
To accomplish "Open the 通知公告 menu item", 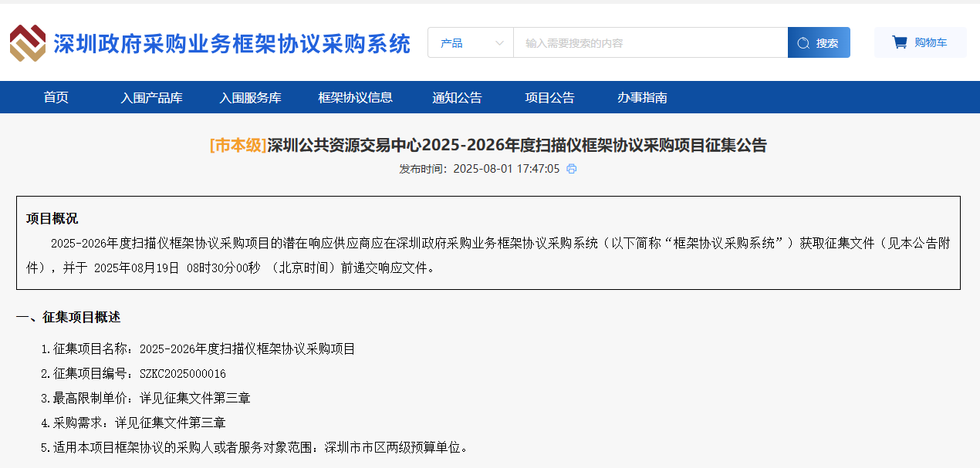I will [x=458, y=97].
